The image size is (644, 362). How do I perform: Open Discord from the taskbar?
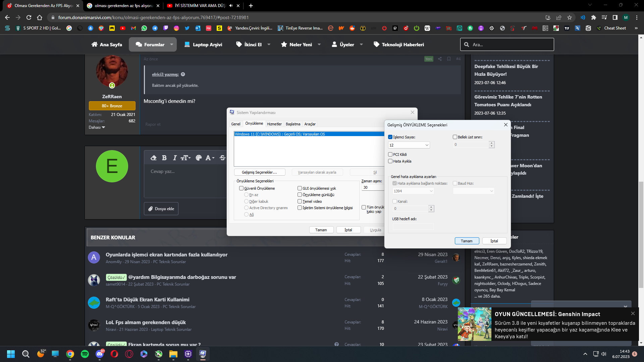100,354
